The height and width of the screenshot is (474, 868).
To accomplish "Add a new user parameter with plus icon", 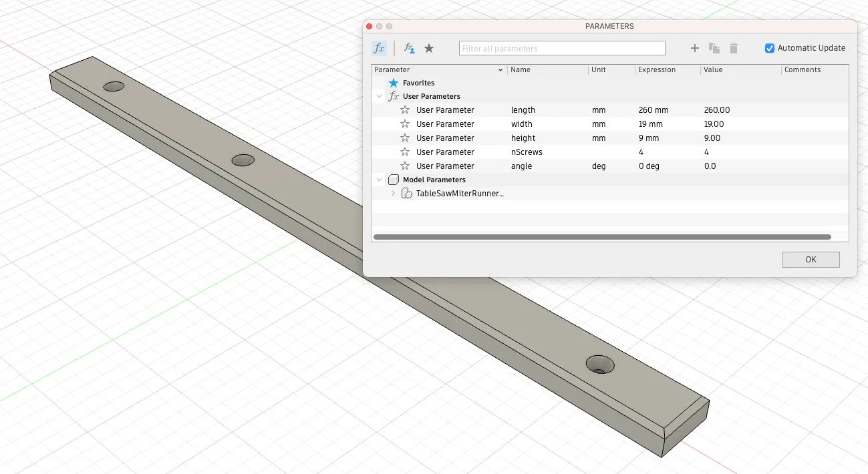I will click(694, 48).
